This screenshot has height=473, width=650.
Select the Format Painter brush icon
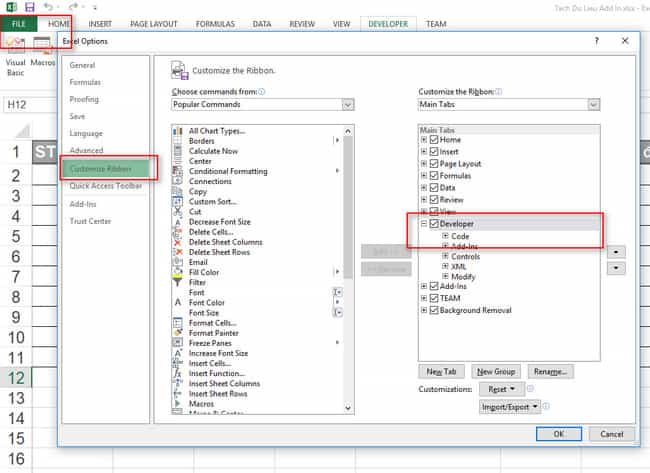tap(177, 333)
